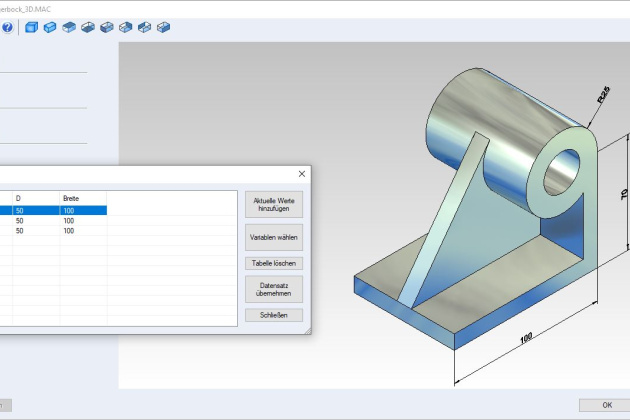Apply record with 'Datensatz übernehmen'

coord(273,289)
